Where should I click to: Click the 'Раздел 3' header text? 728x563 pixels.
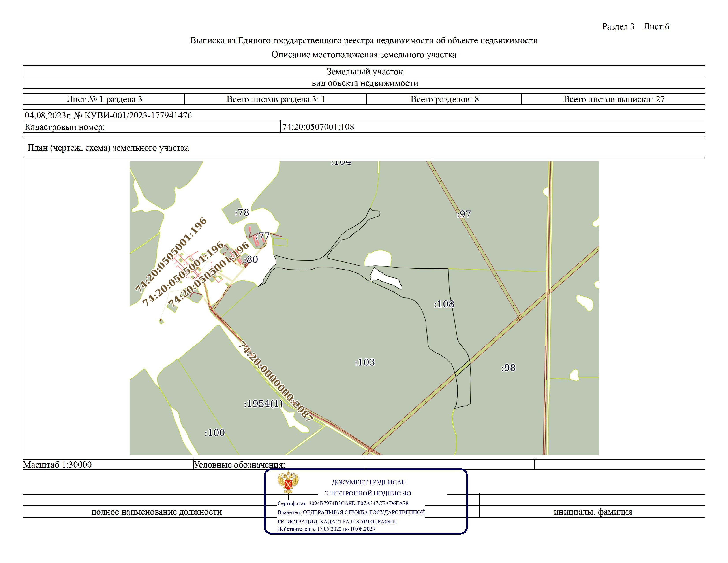pos(618,26)
